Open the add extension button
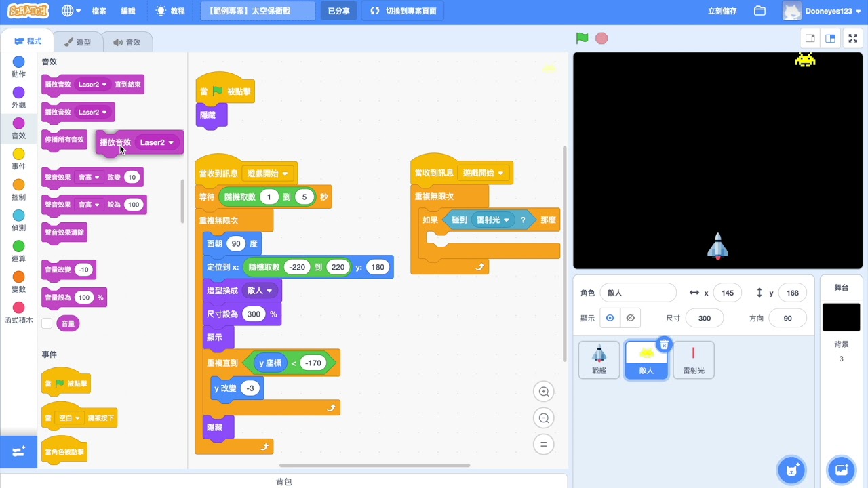The image size is (868, 488). pos(18,451)
